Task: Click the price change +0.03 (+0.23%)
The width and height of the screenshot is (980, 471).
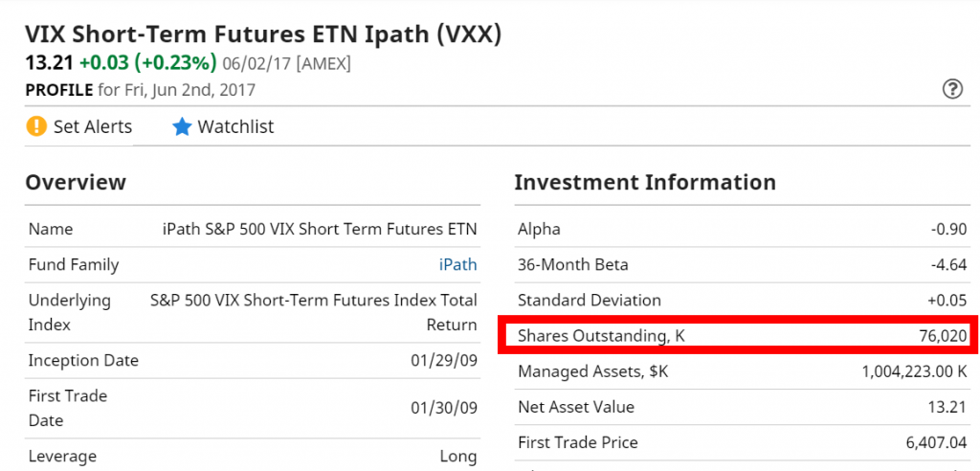Action: click(148, 63)
